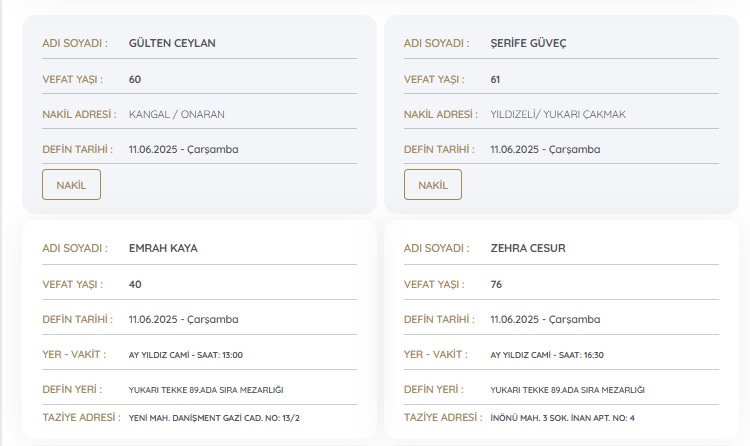750x446 pixels.
Task: Click the death age 76 value
Action: point(496,284)
